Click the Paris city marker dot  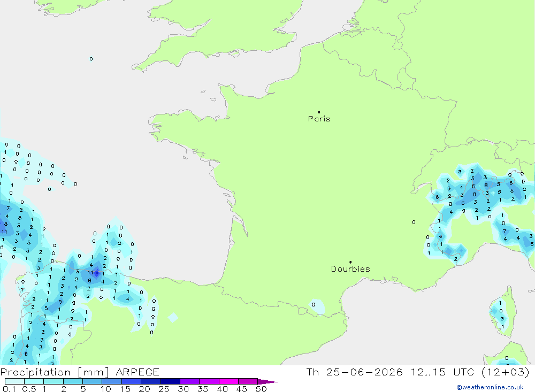click(x=319, y=112)
